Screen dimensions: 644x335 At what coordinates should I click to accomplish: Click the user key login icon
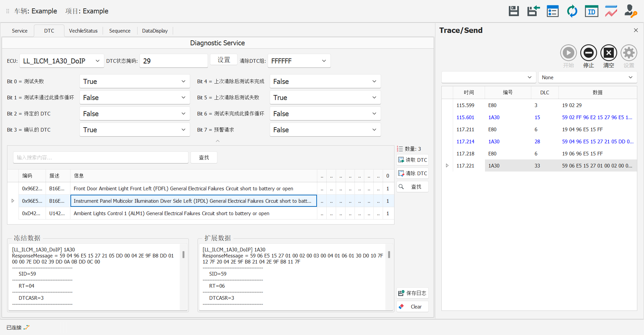coord(631,11)
